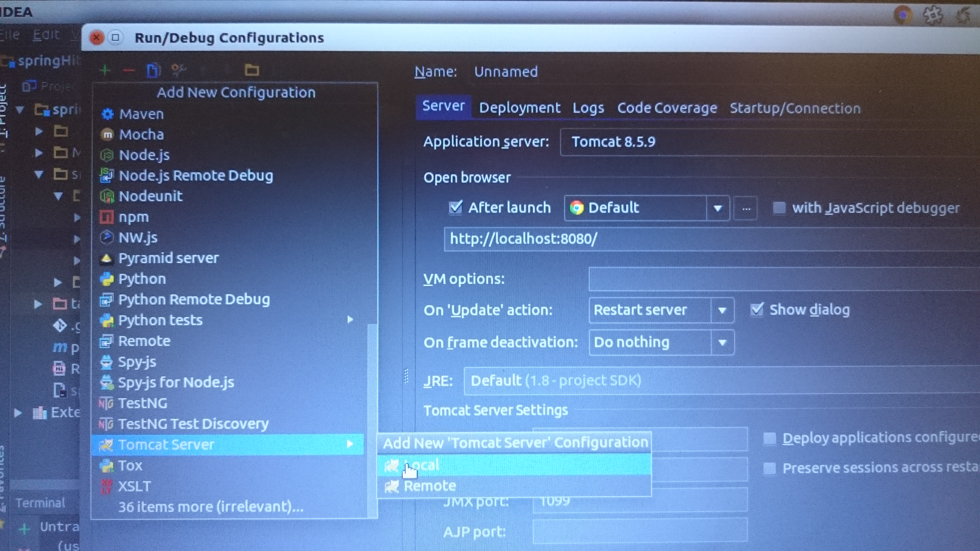
Task: Click the TestNG icon
Action: tap(106, 403)
